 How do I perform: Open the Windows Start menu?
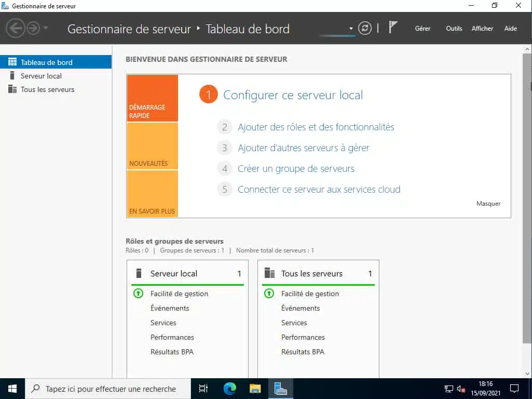12,389
